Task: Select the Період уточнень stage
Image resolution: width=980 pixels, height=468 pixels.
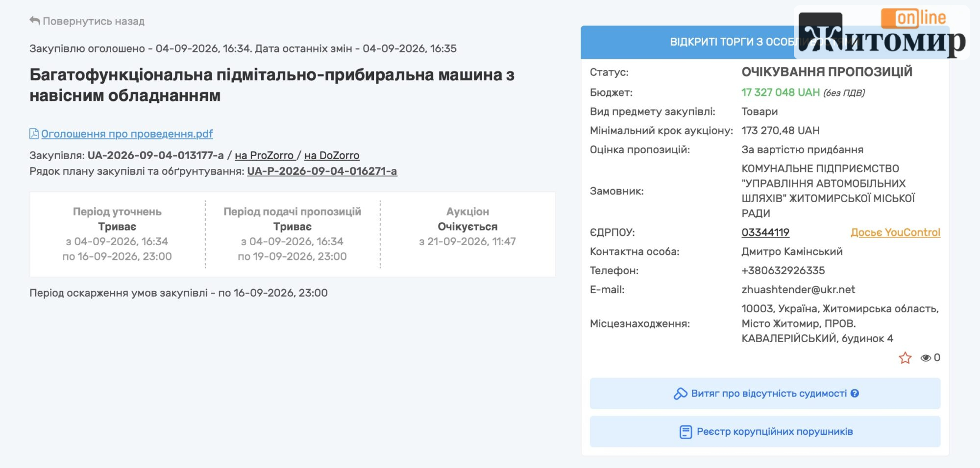Action: [x=117, y=234]
